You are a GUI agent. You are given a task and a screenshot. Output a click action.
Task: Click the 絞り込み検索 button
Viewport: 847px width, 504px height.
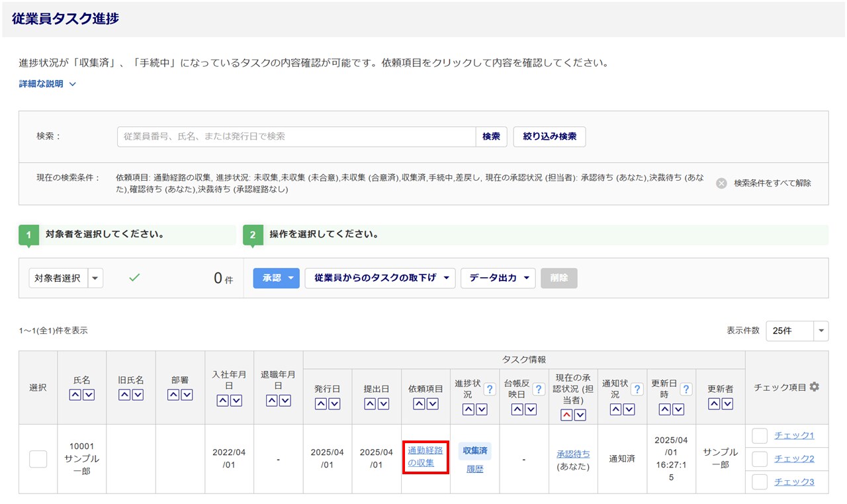click(x=549, y=137)
